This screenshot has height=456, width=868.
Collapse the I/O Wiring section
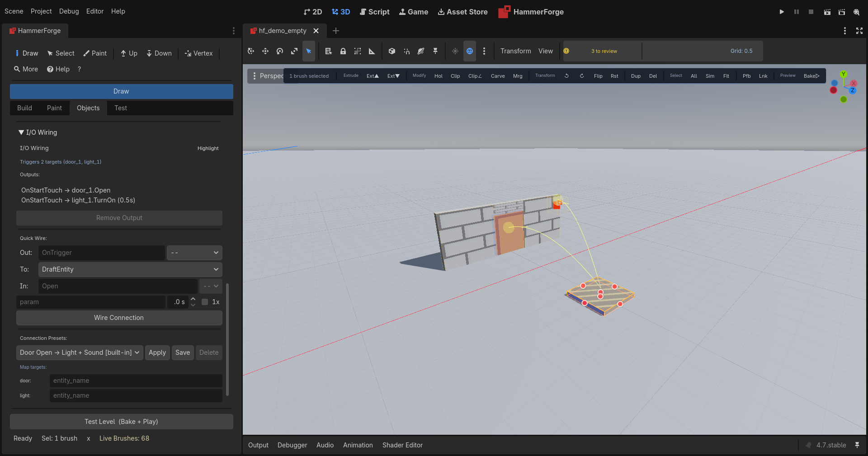21,132
